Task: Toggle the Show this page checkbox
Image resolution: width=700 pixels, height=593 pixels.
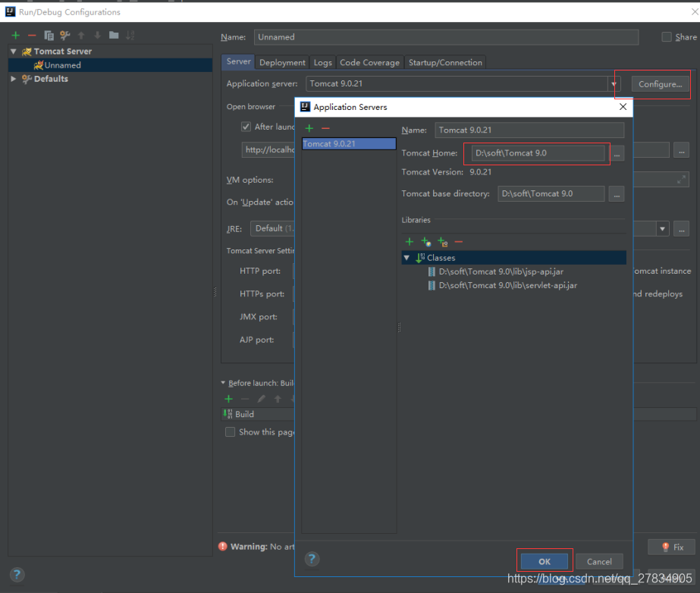Action: [x=230, y=431]
